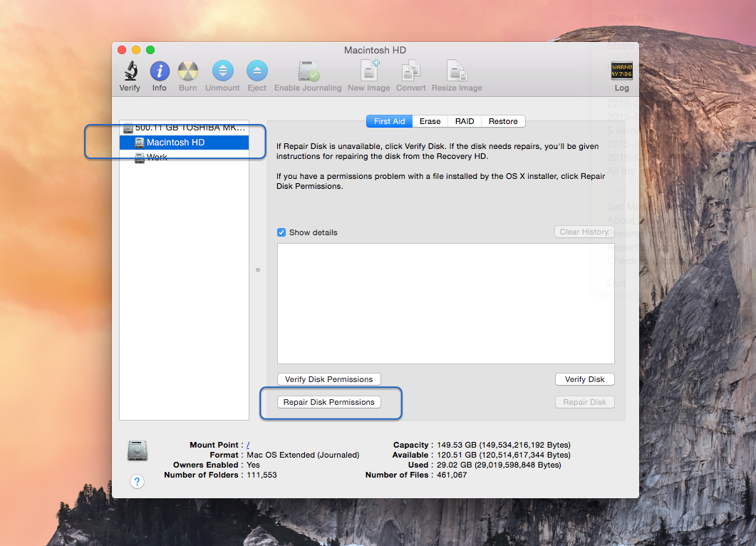Click the Verify microscope toolbar icon
The height and width of the screenshot is (546, 756).
click(130, 71)
